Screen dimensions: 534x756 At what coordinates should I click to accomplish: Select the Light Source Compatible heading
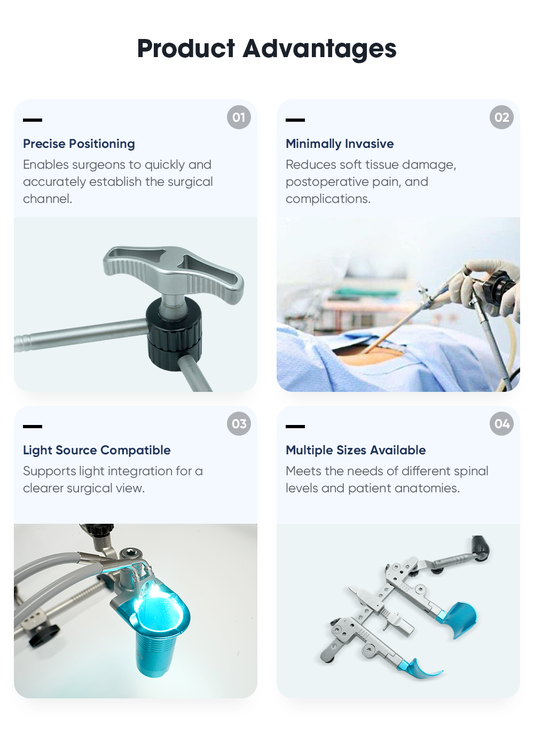click(97, 450)
